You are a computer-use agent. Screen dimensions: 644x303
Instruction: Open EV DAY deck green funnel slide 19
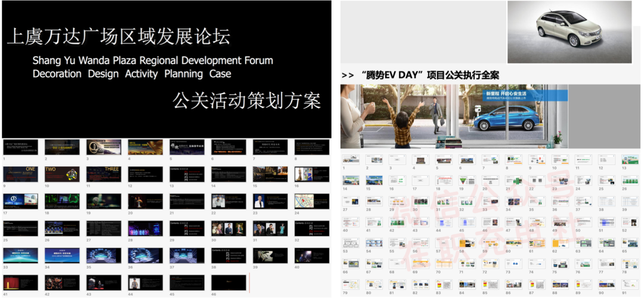(x=467, y=180)
